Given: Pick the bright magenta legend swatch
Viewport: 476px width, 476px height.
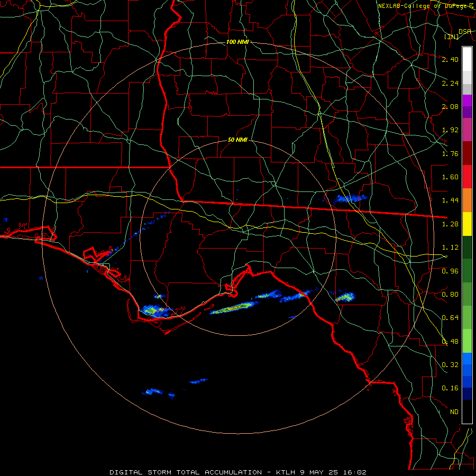Looking at the screenshot, I should click(467, 100).
